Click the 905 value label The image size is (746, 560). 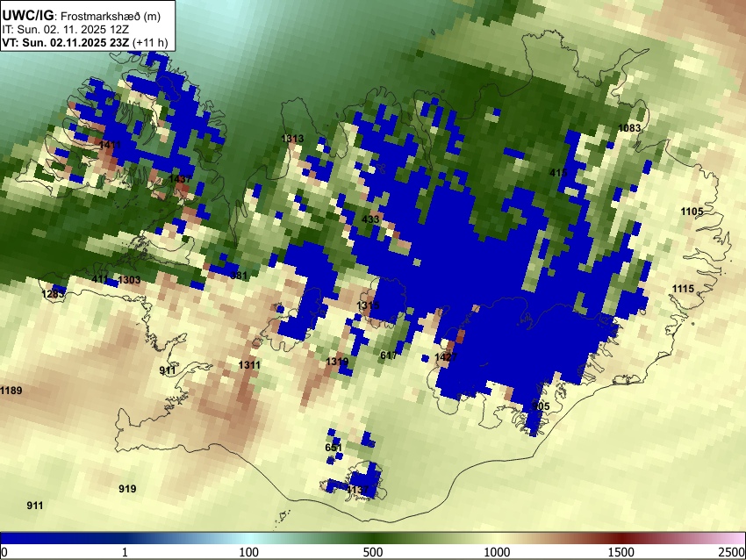pyautogui.click(x=541, y=406)
